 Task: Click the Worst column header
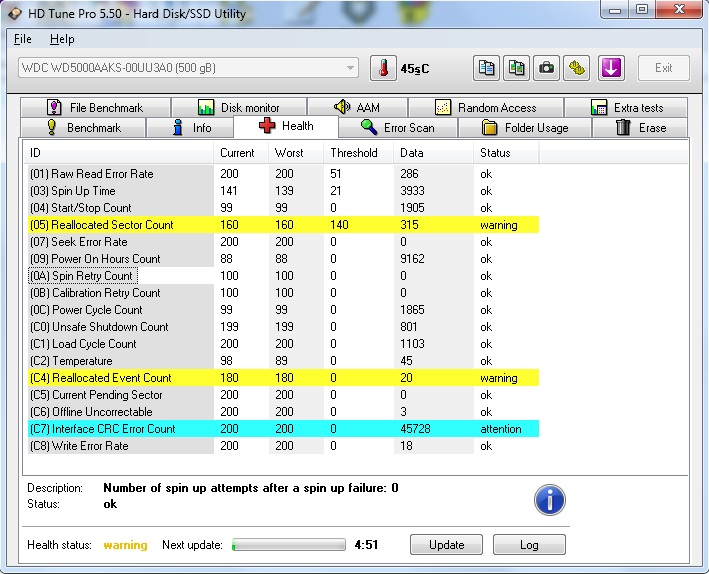(x=296, y=153)
